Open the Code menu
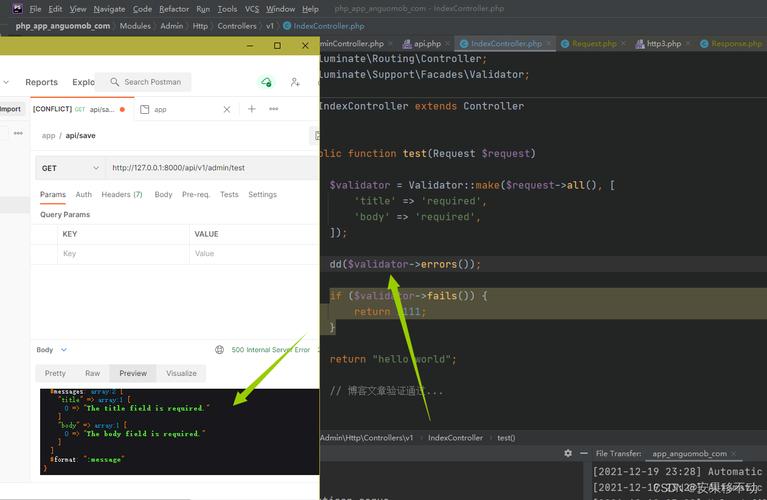This screenshot has height=500, width=767. (x=142, y=9)
